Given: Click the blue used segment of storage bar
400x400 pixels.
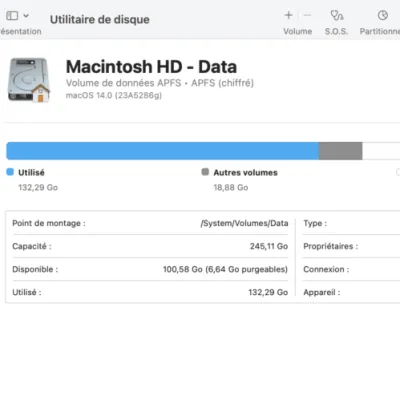Looking at the screenshot, I should point(163,151).
